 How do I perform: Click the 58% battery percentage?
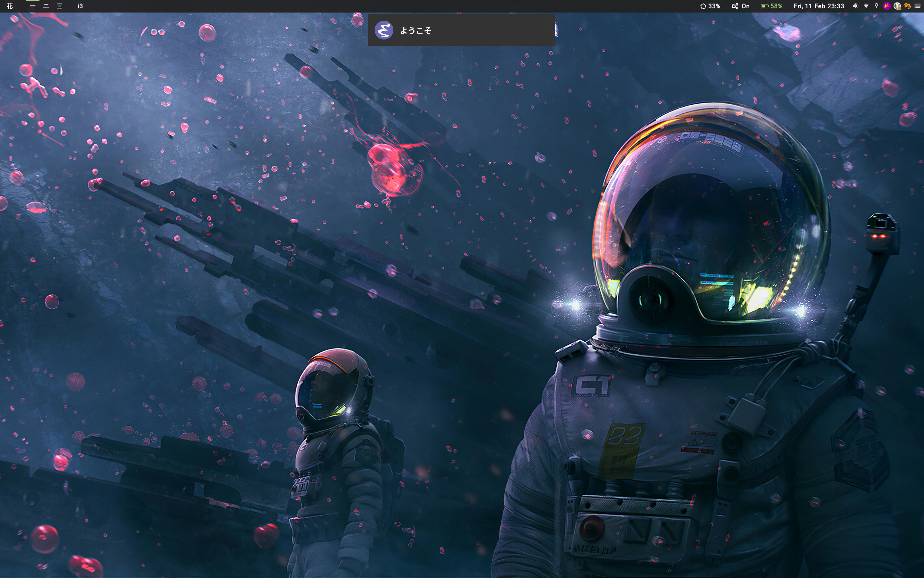(776, 6)
